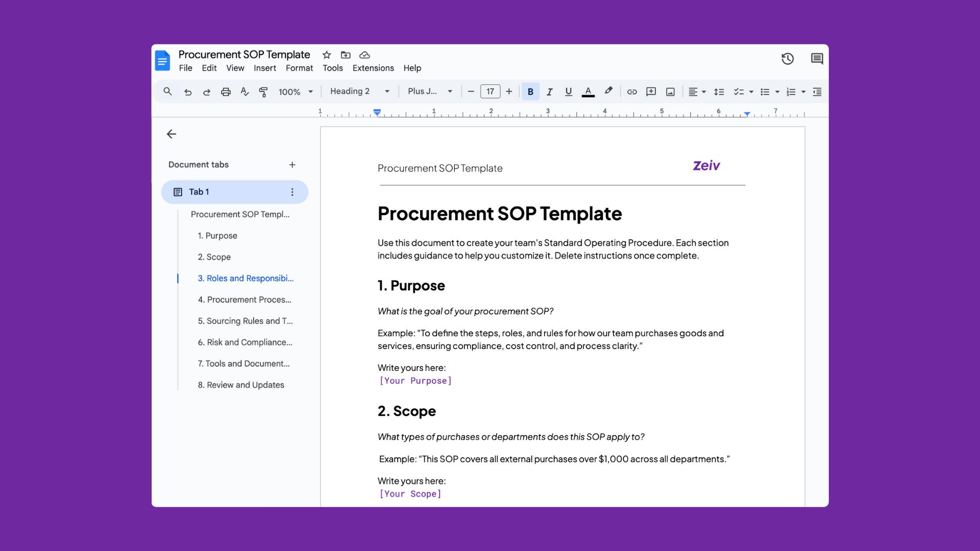Toggle the checklist formatting
This screenshot has height=551, width=980.
(740, 91)
